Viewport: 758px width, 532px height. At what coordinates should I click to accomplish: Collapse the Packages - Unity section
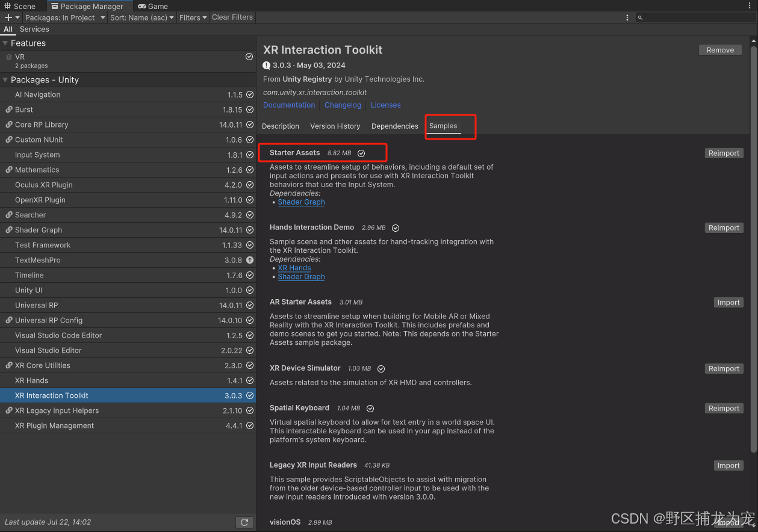click(5, 80)
